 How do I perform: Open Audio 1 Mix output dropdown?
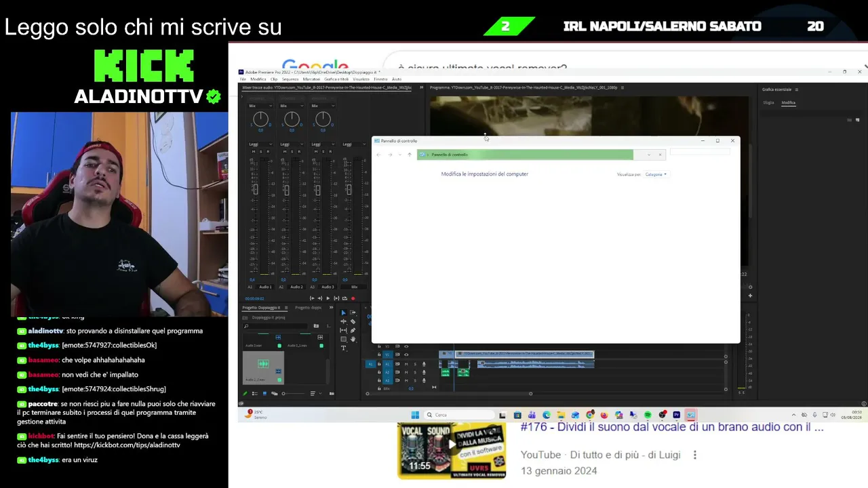(x=260, y=106)
